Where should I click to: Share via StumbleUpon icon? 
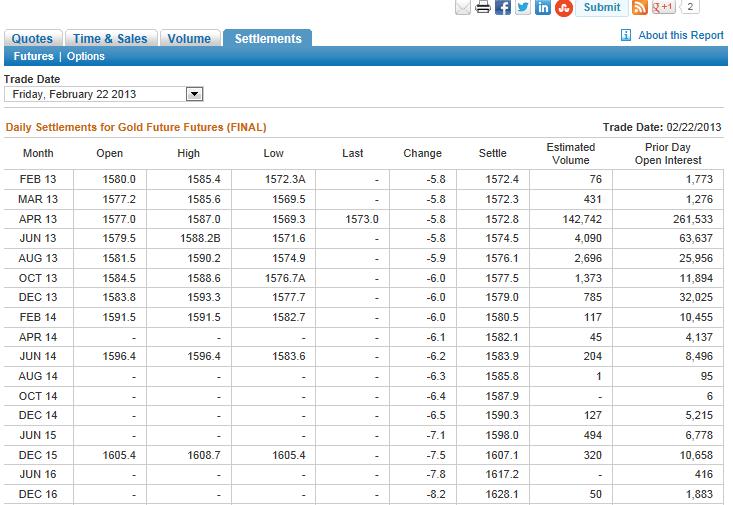point(563,8)
